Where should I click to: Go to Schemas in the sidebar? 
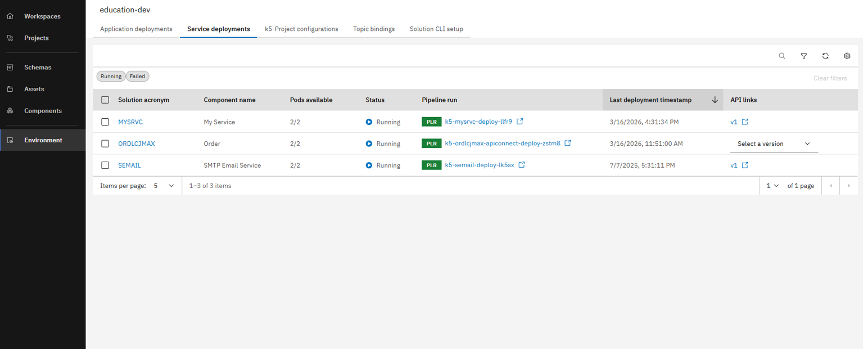coord(38,67)
